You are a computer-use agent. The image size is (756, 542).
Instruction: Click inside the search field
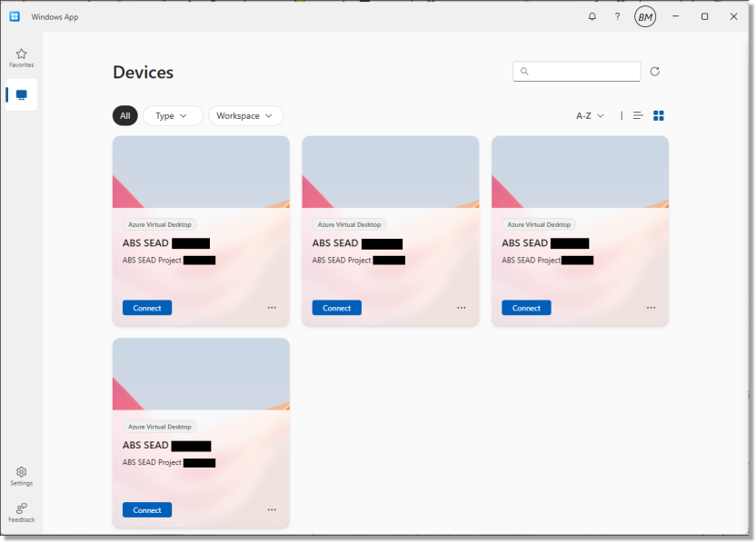pos(576,71)
